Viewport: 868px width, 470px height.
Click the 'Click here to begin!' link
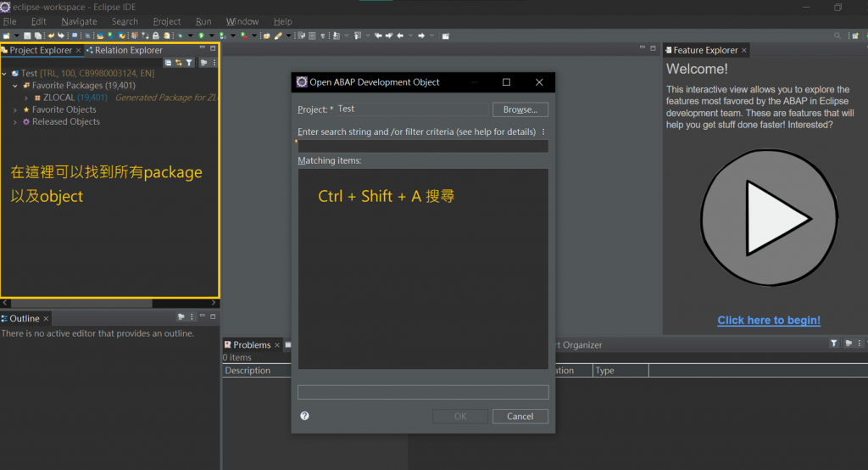click(768, 320)
